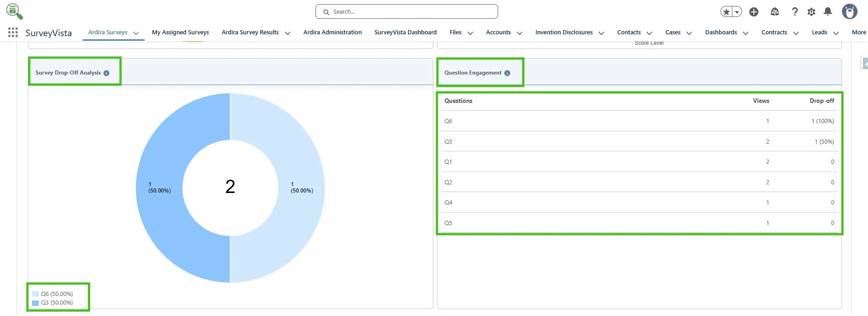Screen dimensions: 868x316
Task: Open the Ardira Administration tab
Action: click(x=332, y=32)
